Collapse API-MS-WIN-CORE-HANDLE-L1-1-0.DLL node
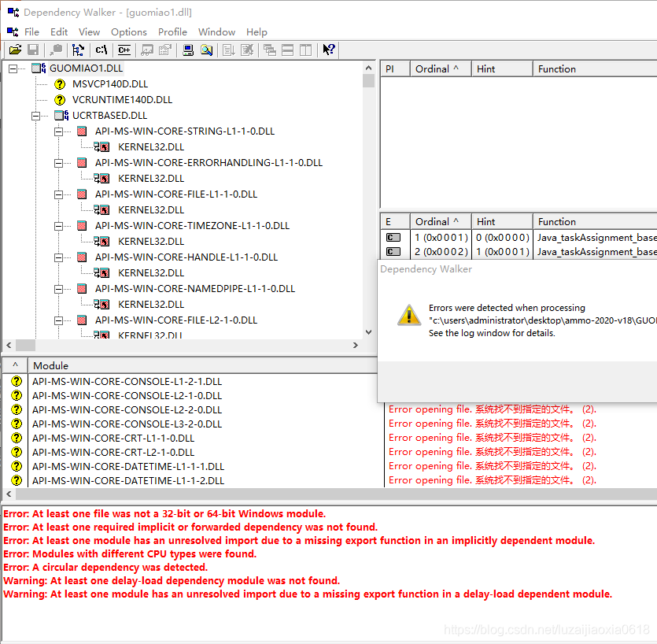 pyautogui.click(x=59, y=257)
